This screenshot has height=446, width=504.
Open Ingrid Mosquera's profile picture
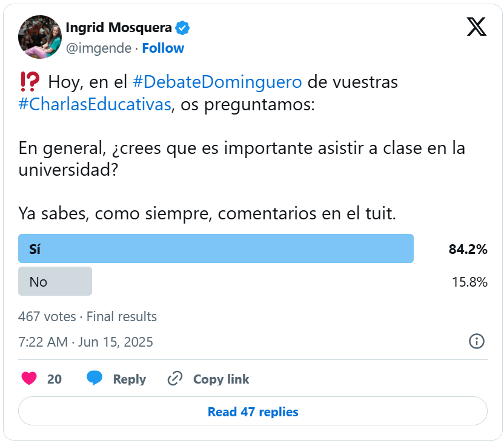click(40, 37)
